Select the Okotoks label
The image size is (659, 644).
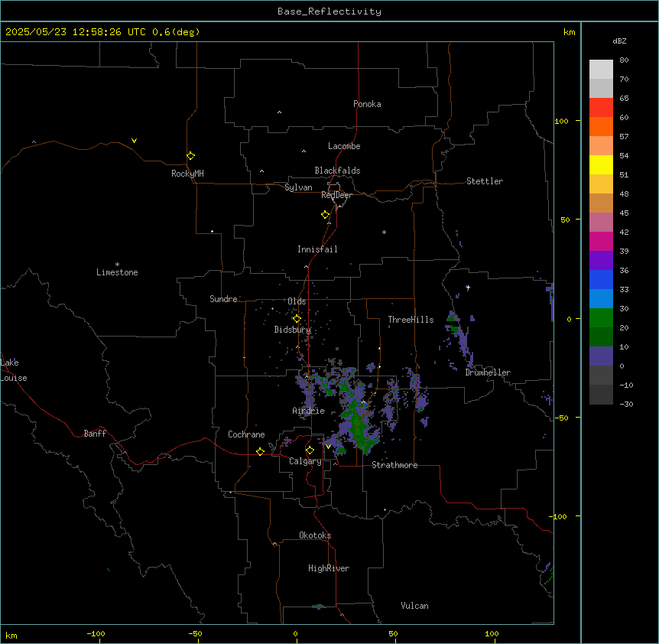(x=315, y=535)
